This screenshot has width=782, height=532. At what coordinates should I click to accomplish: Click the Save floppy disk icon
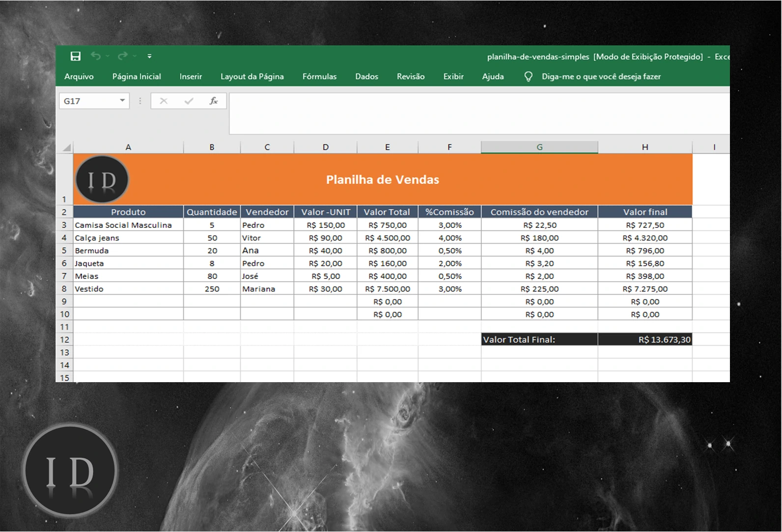(75, 56)
